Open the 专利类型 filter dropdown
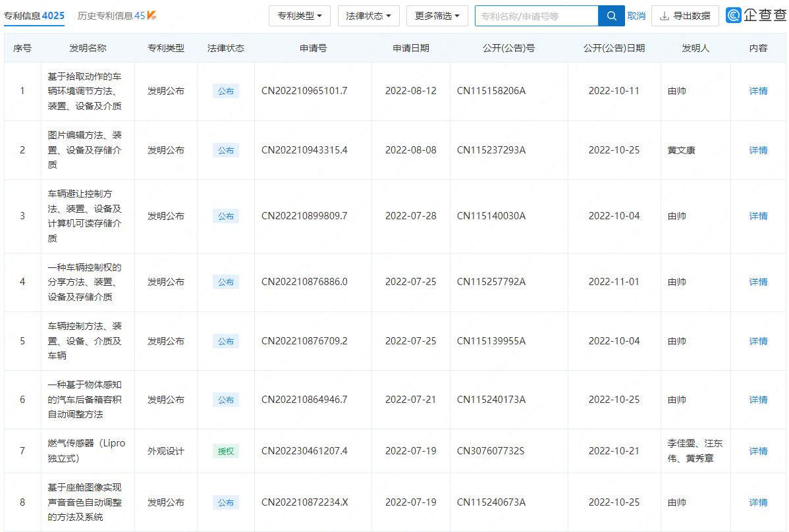 tap(300, 15)
